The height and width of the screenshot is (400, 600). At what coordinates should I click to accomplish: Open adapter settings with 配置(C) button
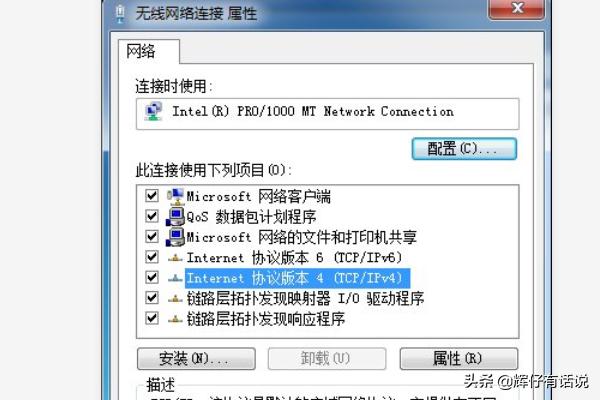(464, 149)
